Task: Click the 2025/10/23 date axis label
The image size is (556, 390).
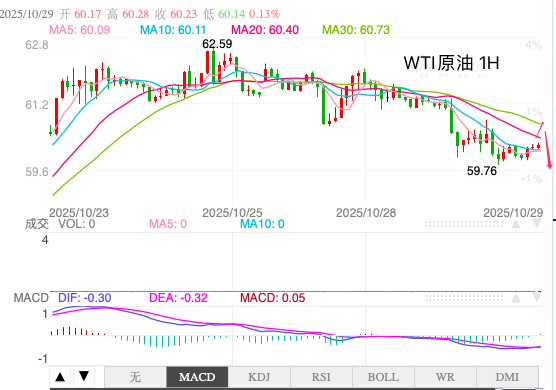Action: click(x=79, y=213)
